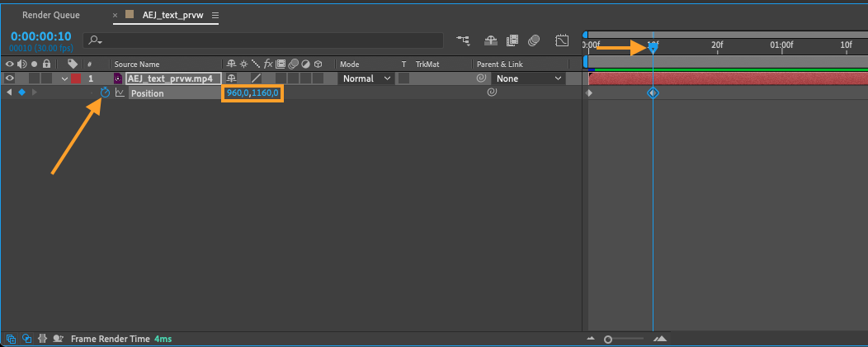Click the Position property graph icon
Viewport: 868px width, 347px height.
(x=120, y=93)
